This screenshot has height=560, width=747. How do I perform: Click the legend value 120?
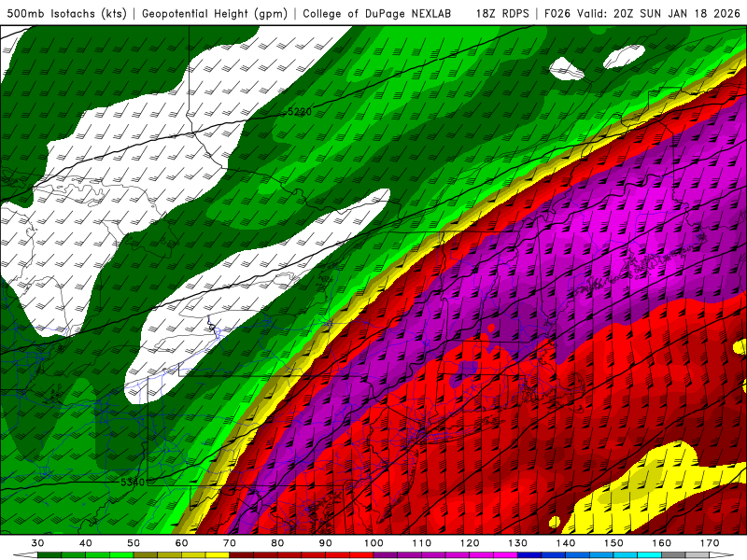[470, 543]
